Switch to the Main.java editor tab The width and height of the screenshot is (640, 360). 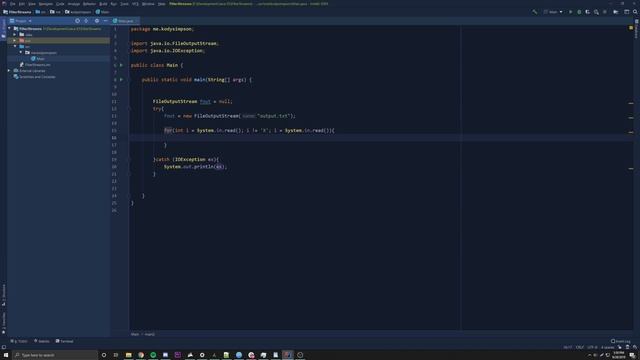click(124, 21)
